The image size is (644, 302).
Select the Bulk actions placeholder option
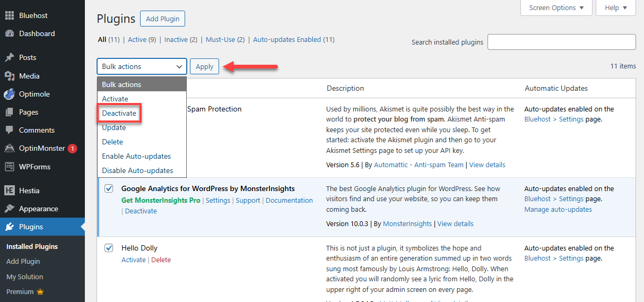[142, 84]
